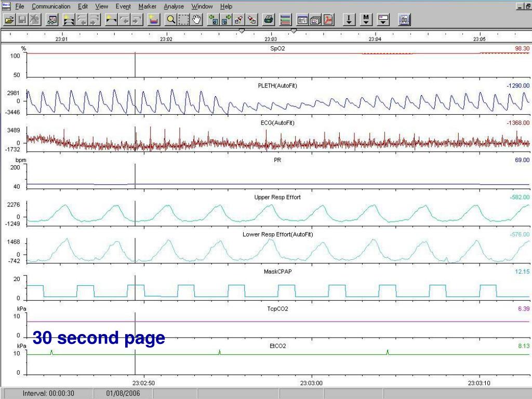Viewport: 532px width, 399px height.
Task: Click the single report window icon
Action: click(302, 20)
